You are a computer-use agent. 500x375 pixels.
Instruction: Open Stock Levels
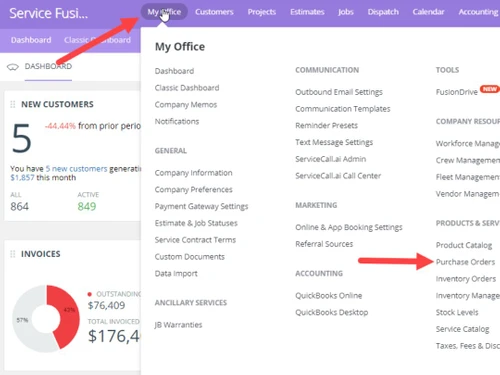click(457, 312)
